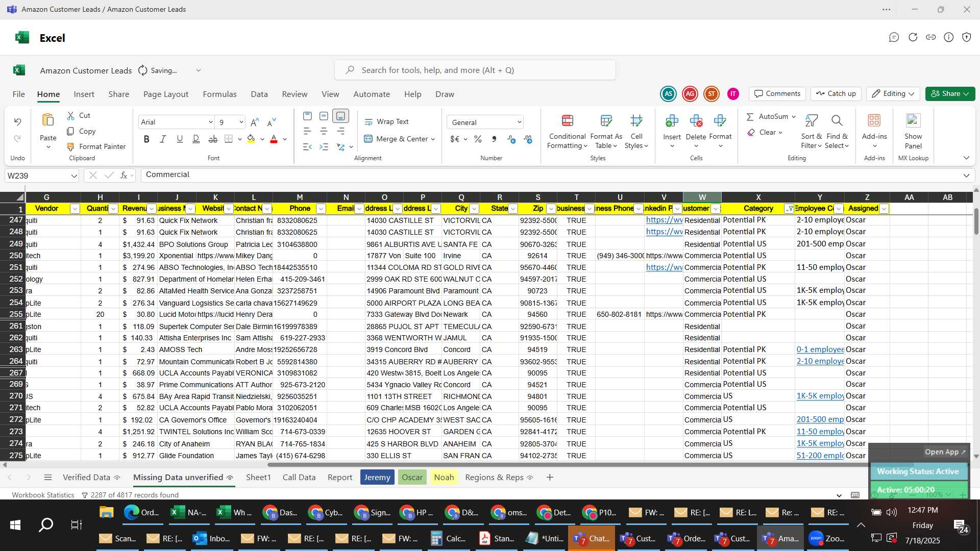Open the Data ribbon tab

(259, 94)
